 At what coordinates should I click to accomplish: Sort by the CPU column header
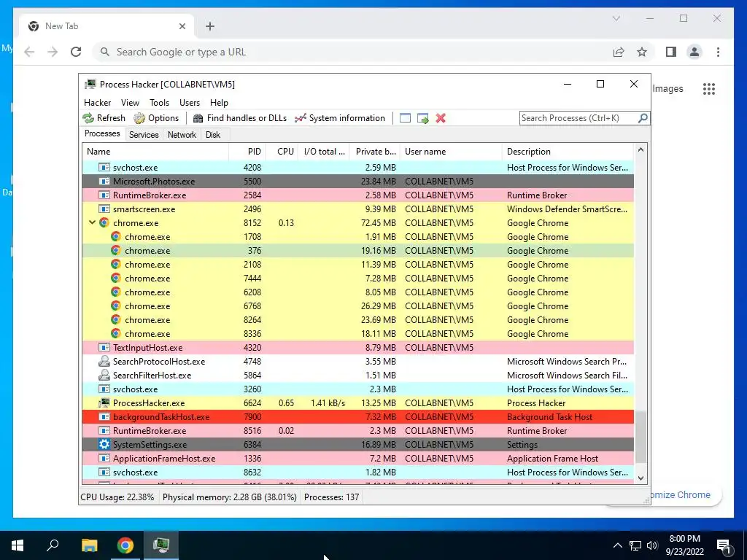[282, 152]
